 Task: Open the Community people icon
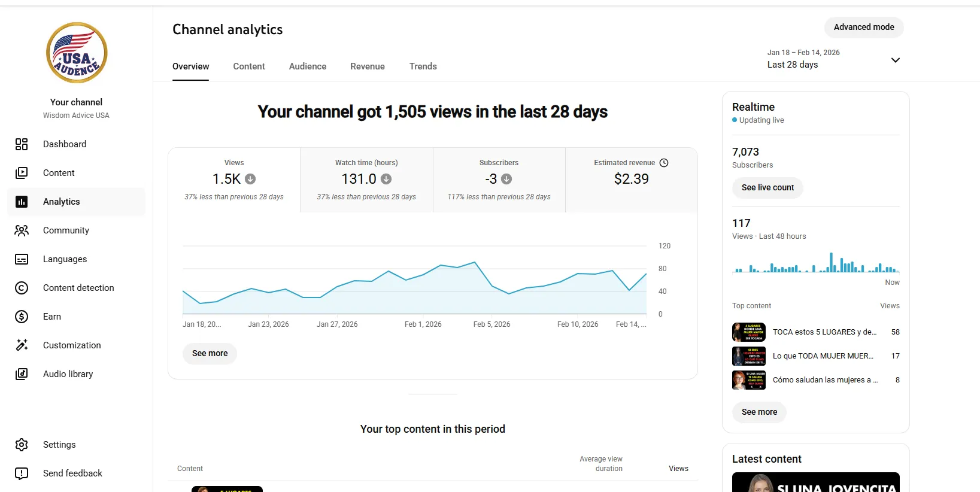coord(22,230)
